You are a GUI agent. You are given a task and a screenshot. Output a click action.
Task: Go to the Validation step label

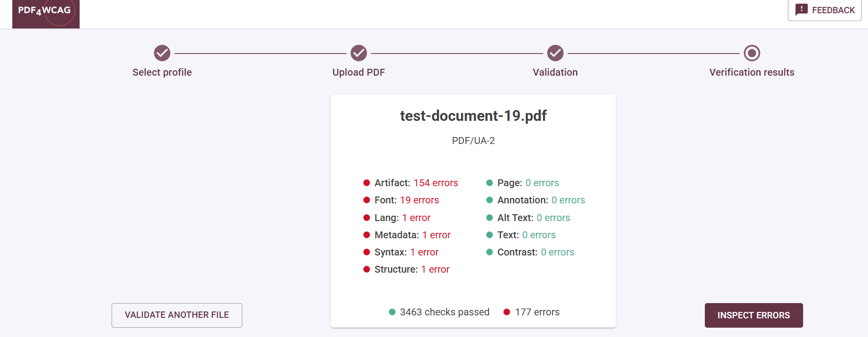[x=555, y=72]
